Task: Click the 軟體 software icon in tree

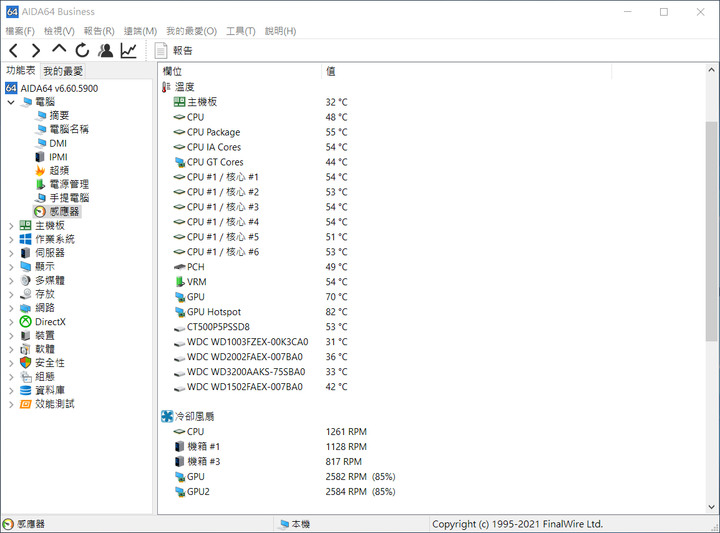Action: (26, 349)
